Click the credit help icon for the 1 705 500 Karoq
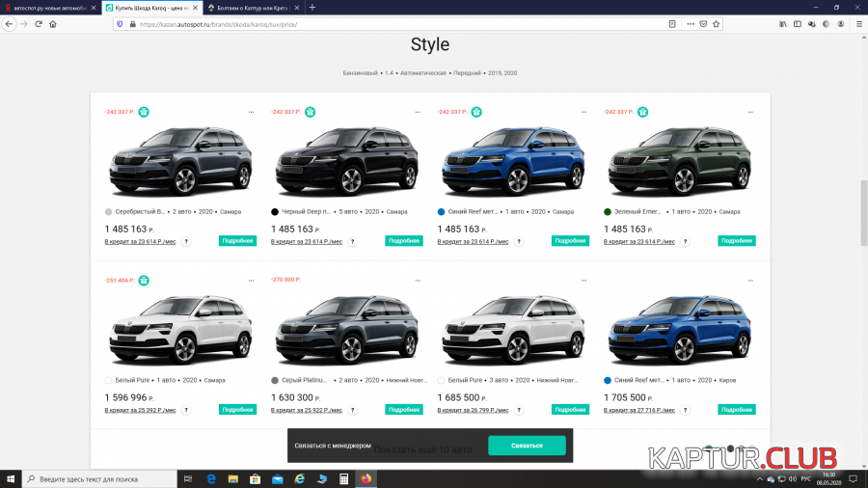Screen dimensions: 868x488 [x=684, y=410]
